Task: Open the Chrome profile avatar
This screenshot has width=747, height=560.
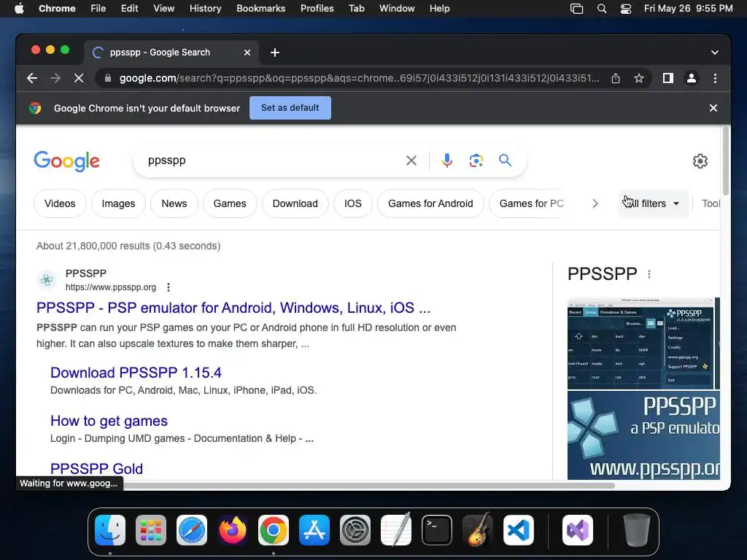Action: click(x=692, y=78)
